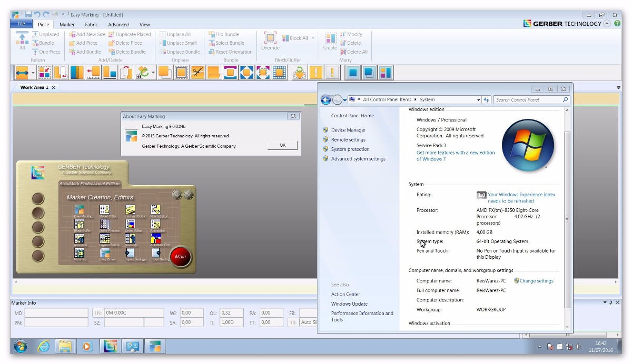The height and width of the screenshot is (364, 632).
Task: Switch to the View ribbon tab
Action: coord(144,24)
